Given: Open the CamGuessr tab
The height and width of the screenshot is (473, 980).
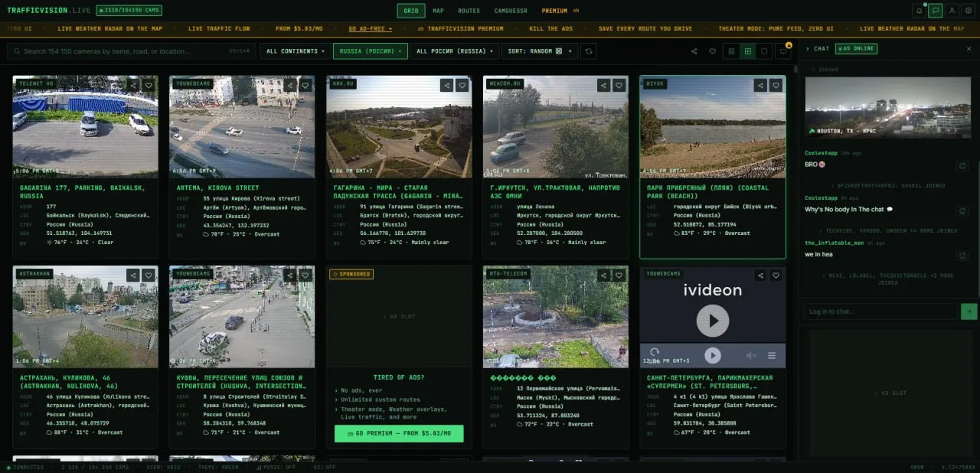Looking at the screenshot, I should tap(510, 11).
